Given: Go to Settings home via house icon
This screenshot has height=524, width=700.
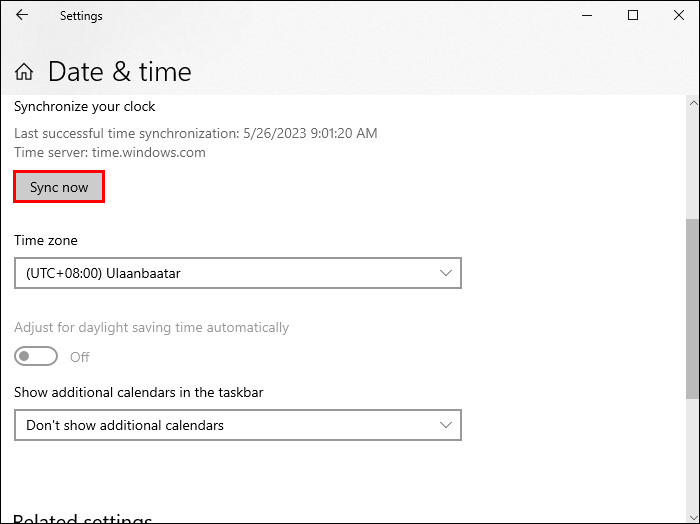Looking at the screenshot, I should 24,72.
